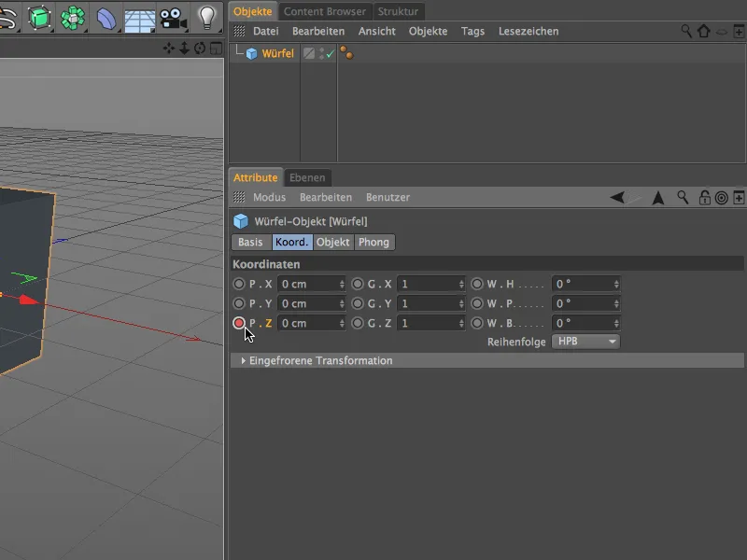This screenshot has width=747, height=560.
Task: Click the W . B value stepper arrows
Action: pyautogui.click(x=616, y=323)
